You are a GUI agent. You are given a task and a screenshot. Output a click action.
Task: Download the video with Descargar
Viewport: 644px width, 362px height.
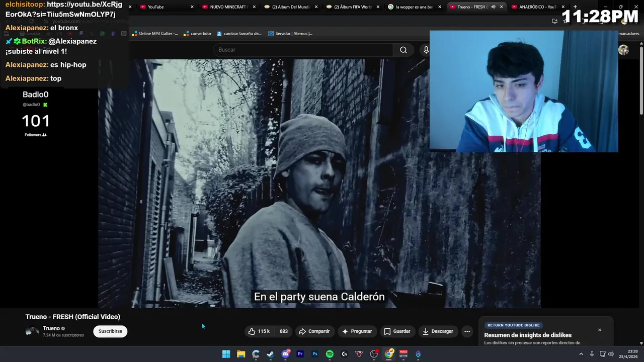click(x=438, y=331)
